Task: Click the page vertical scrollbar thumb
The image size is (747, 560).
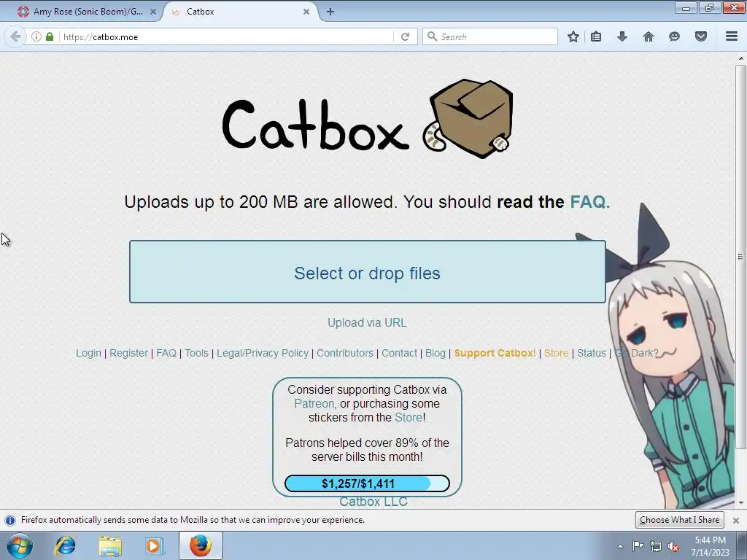Action: (x=740, y=257)
